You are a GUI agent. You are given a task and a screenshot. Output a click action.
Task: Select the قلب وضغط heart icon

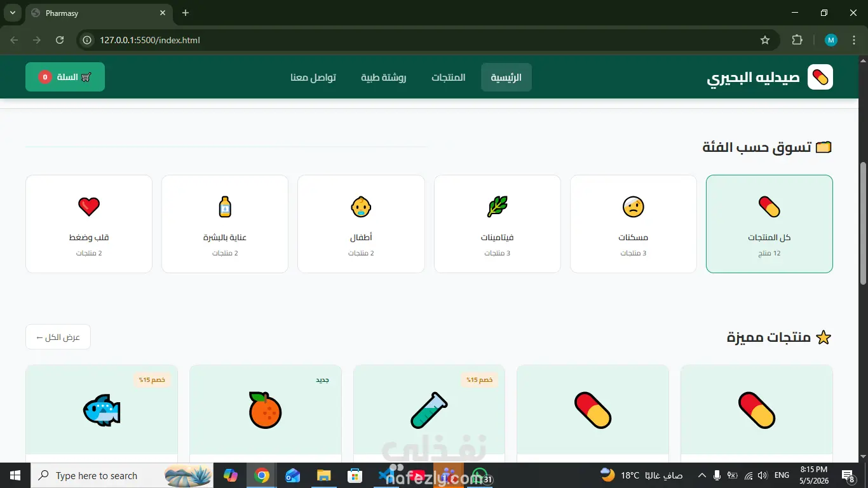pos(89,207)
